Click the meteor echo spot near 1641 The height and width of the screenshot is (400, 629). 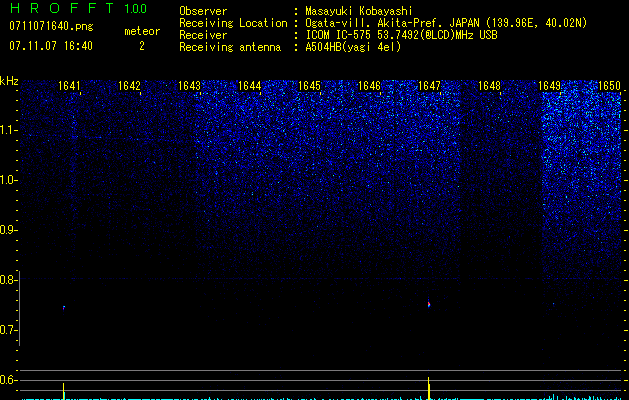pyautogui.click(x=64, y=308)
